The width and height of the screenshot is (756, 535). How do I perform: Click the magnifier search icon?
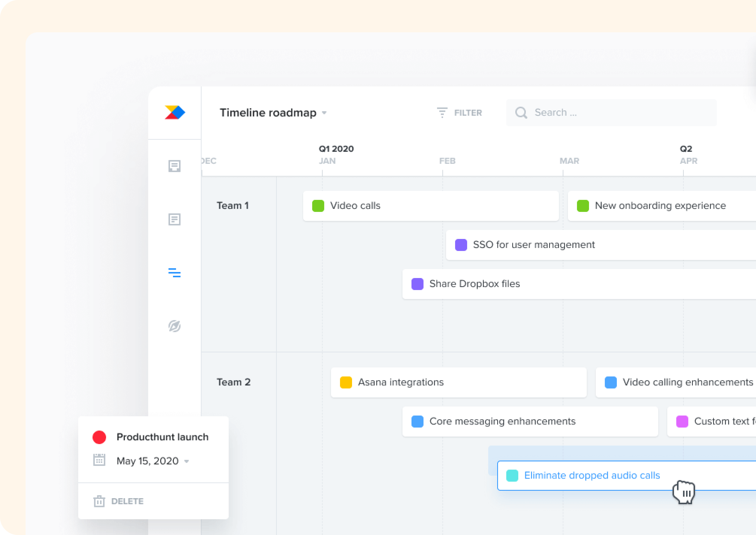[x=521, y=113]
